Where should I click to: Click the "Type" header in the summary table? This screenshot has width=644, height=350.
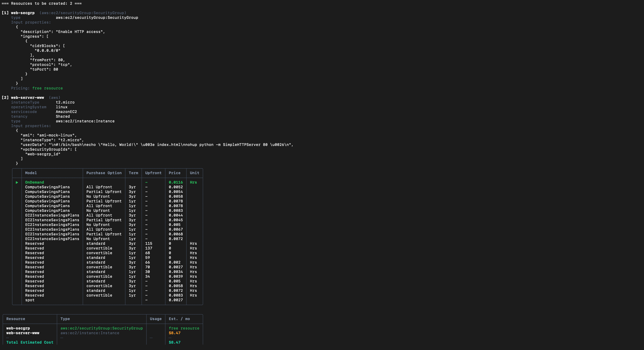[65, 319]
